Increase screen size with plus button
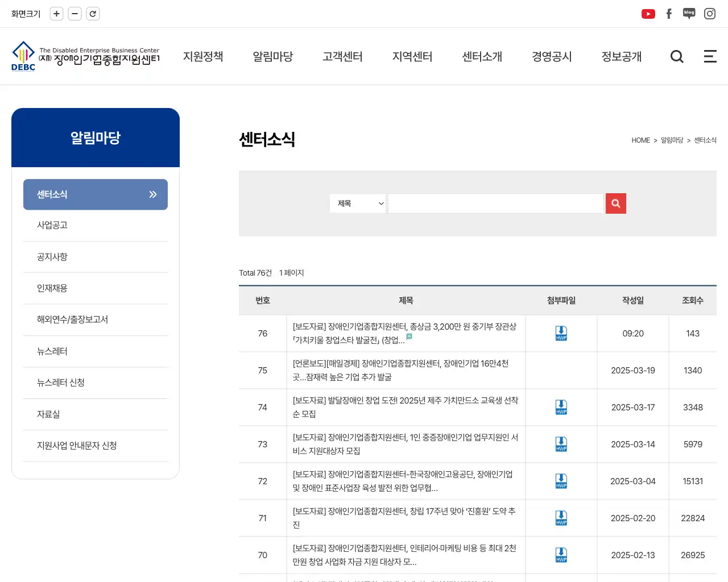This screenshot has width=728, height=582. point(56,14)
